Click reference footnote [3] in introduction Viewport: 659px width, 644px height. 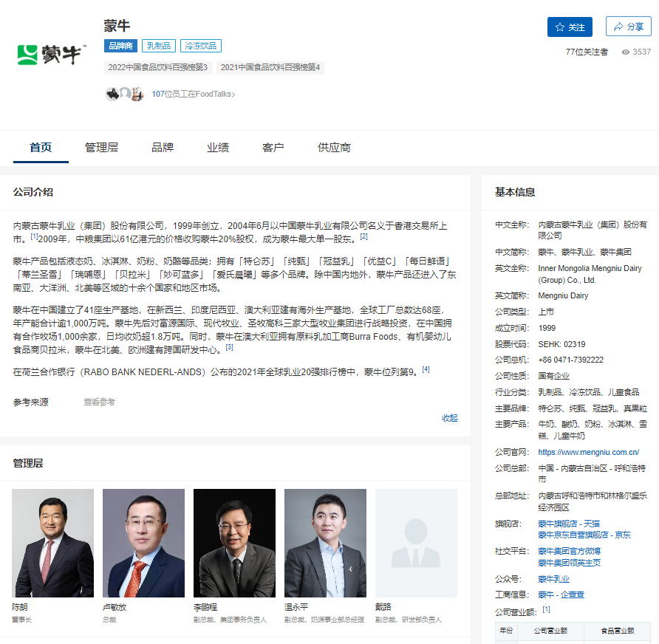click(229, 347)
